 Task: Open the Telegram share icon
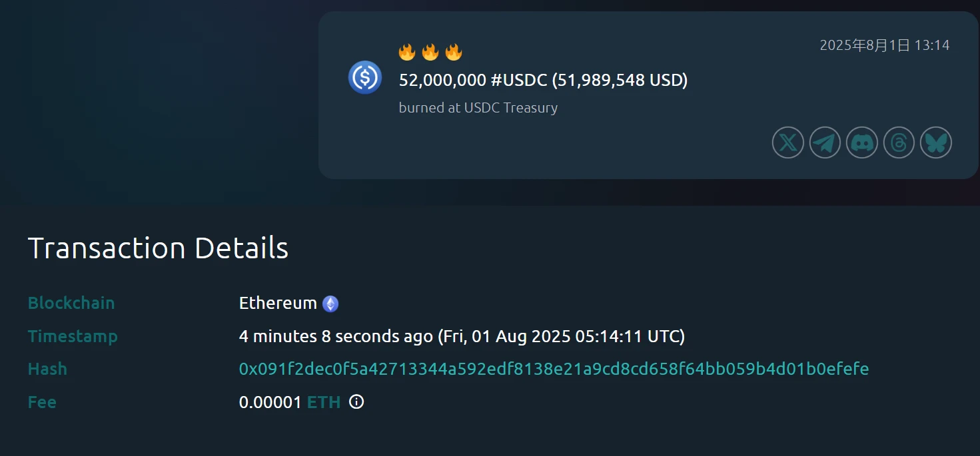pyautogui.click(x=825, y=142)
